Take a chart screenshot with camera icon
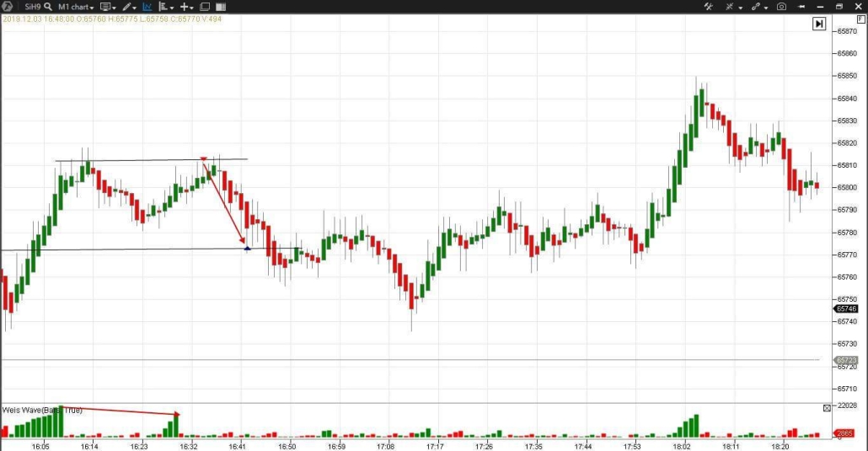This screenshot has width=868, height=451. [782, 7]
